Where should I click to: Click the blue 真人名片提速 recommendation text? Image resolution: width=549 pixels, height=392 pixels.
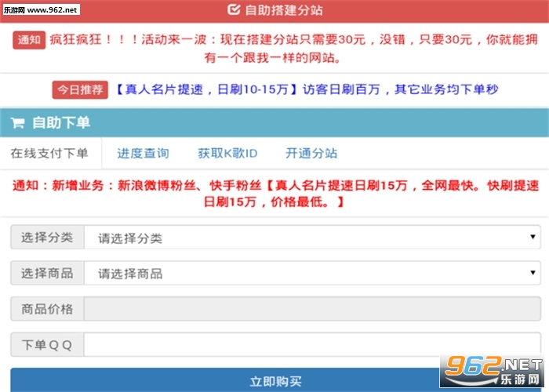tap(307, 89)
